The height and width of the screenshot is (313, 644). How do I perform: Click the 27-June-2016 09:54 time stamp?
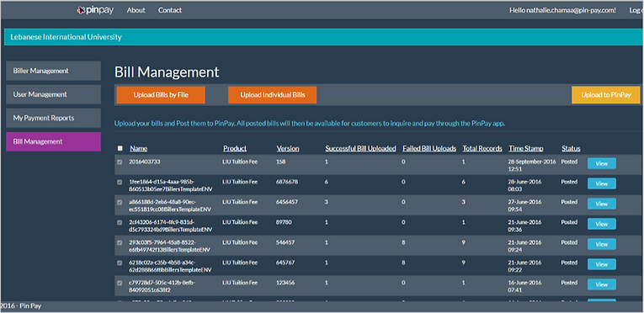tap(525, 205)
